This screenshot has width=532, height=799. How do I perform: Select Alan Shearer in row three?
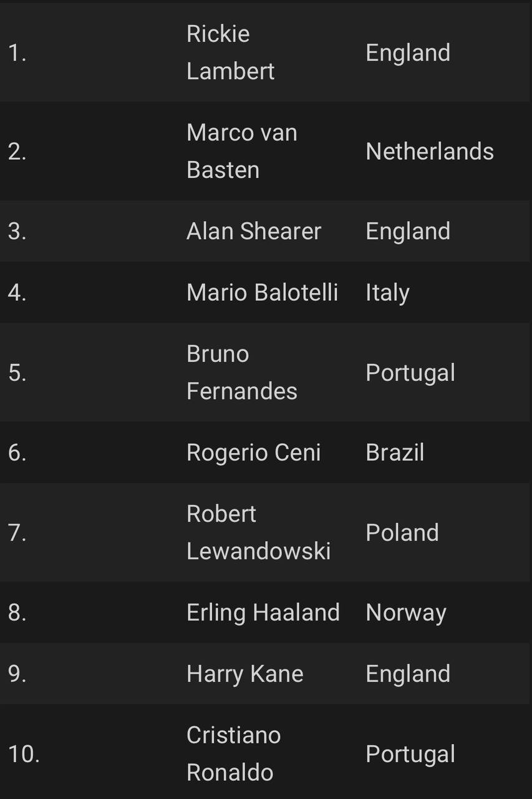tap(253, 232)
